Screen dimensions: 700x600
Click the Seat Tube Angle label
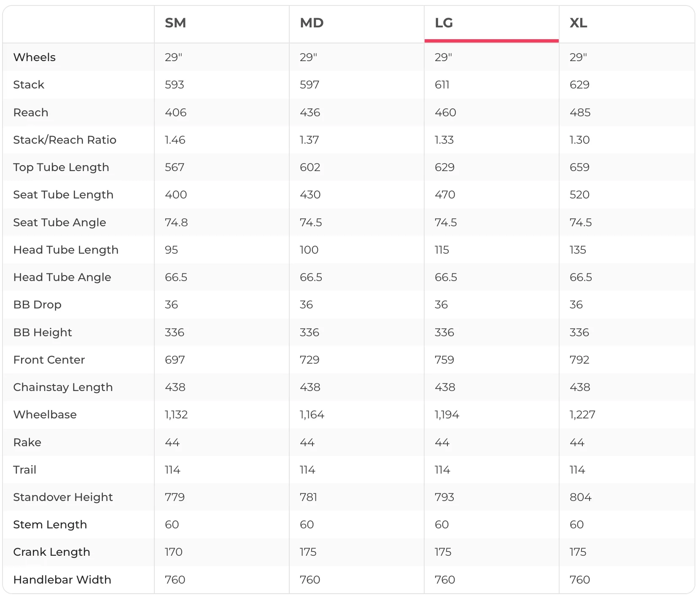pyautogui.click(x=60, y=222)
